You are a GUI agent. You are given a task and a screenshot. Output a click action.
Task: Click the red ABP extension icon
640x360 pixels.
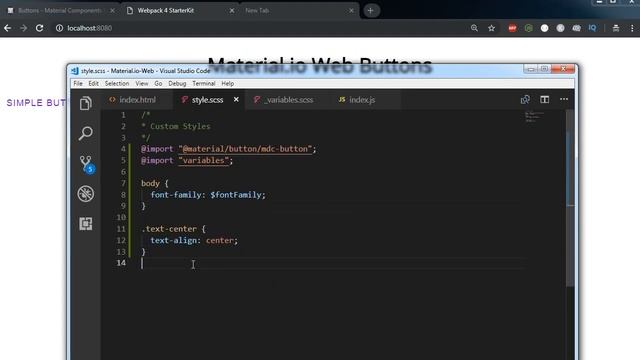(x=512, y=28)
